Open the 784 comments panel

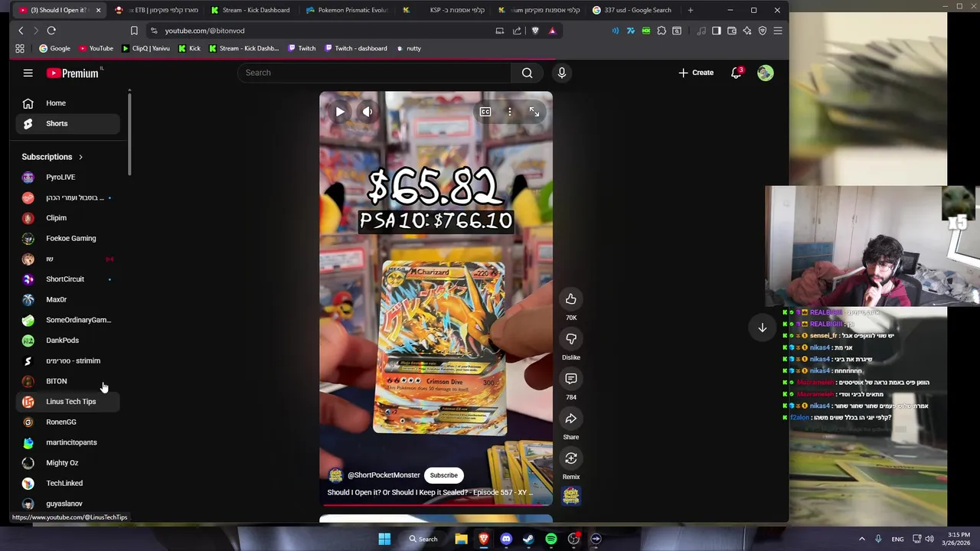[x=570, y=378]
